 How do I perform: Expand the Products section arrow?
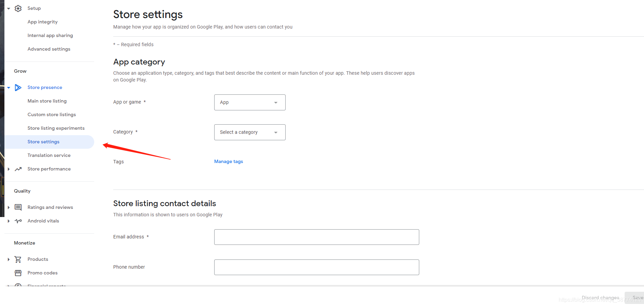[x=9, y=259]
